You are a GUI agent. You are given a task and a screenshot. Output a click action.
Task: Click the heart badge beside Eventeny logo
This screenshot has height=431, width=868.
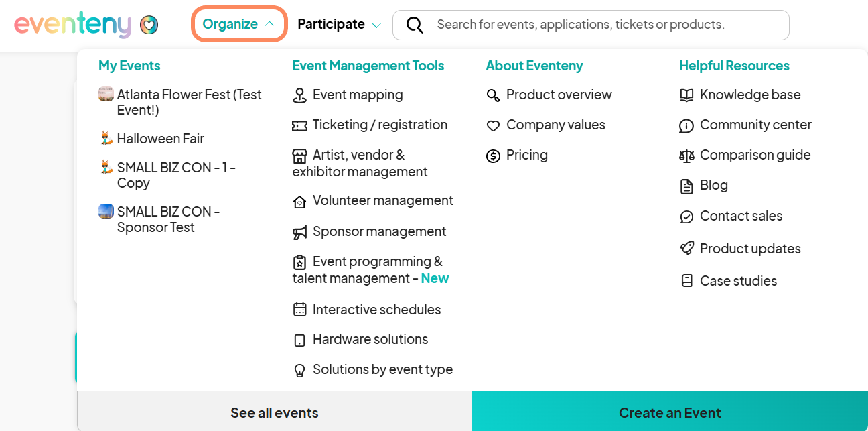(149, 25)
